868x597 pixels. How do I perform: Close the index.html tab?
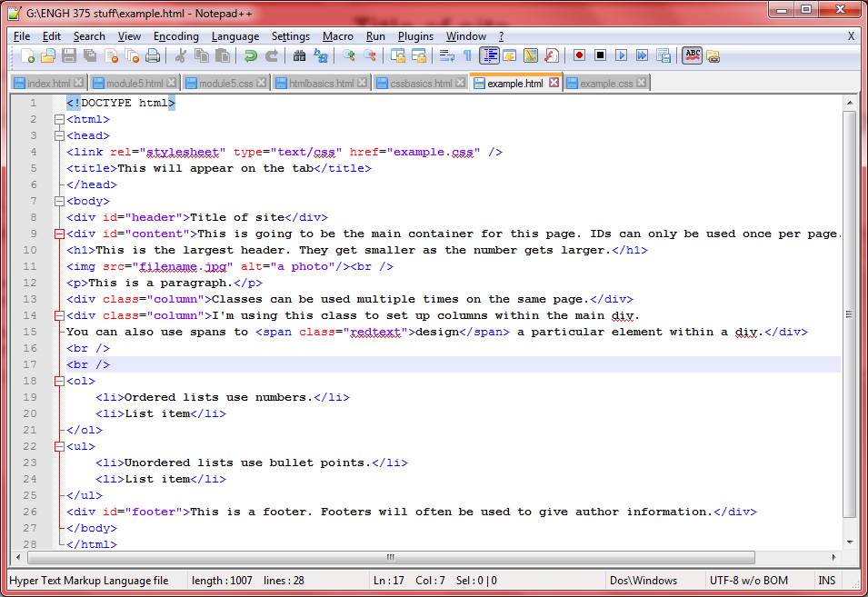point(78,83)
